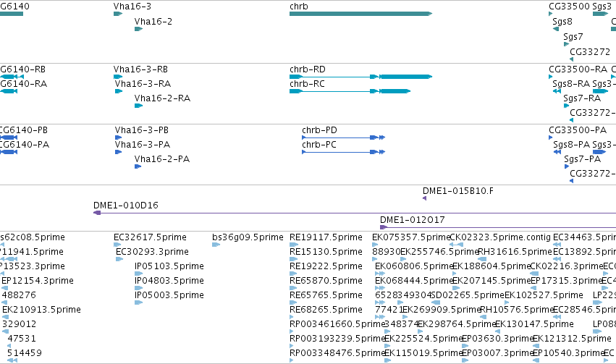Image resolution: width=616 pixels, height=364 pixels.
Task: Select the chrb-RD transcript exon glyph
Action: click(360, 77)
